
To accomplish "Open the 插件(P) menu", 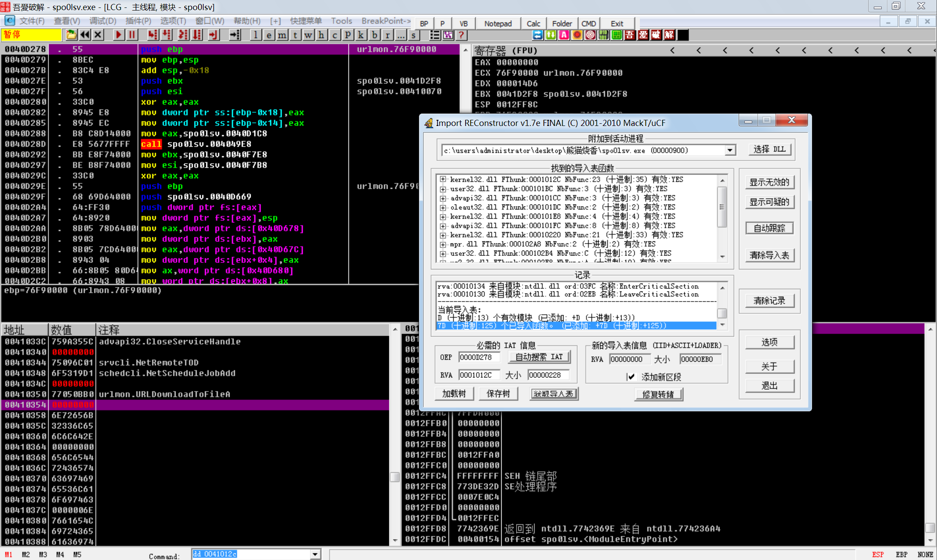I will point(138,21).
